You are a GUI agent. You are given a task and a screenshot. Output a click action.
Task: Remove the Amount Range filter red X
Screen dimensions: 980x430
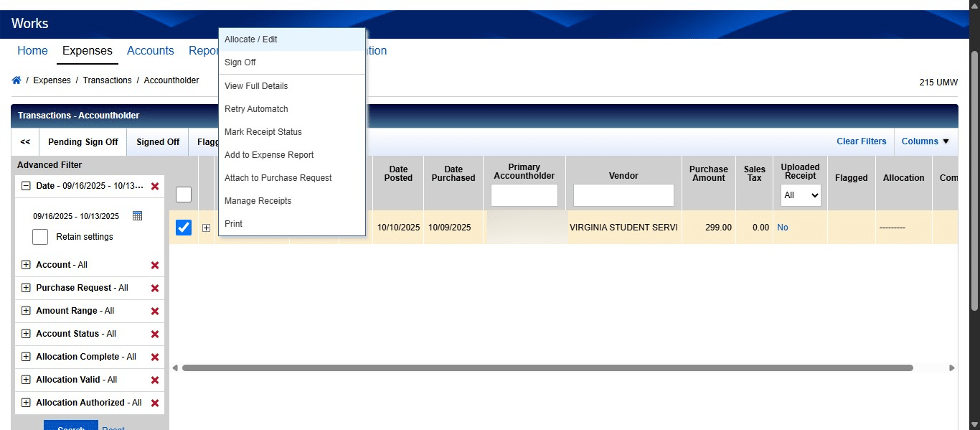pos(154,311)
